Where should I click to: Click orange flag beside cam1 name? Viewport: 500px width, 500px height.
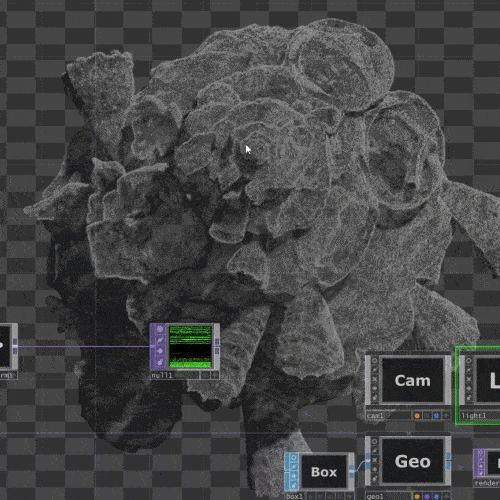point(417,416)
